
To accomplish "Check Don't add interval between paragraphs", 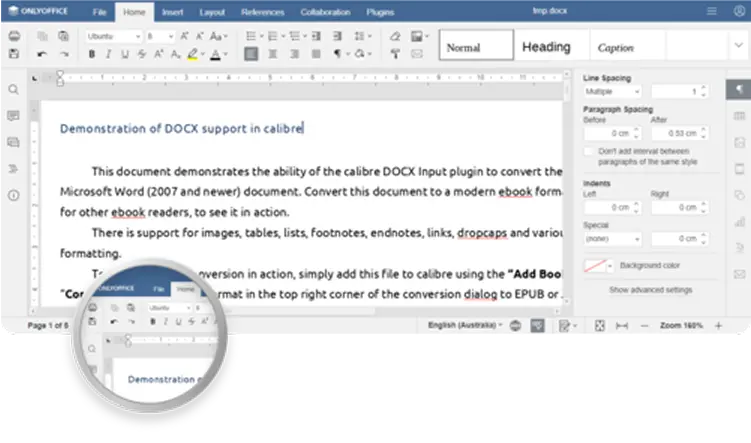I will 589,151.
